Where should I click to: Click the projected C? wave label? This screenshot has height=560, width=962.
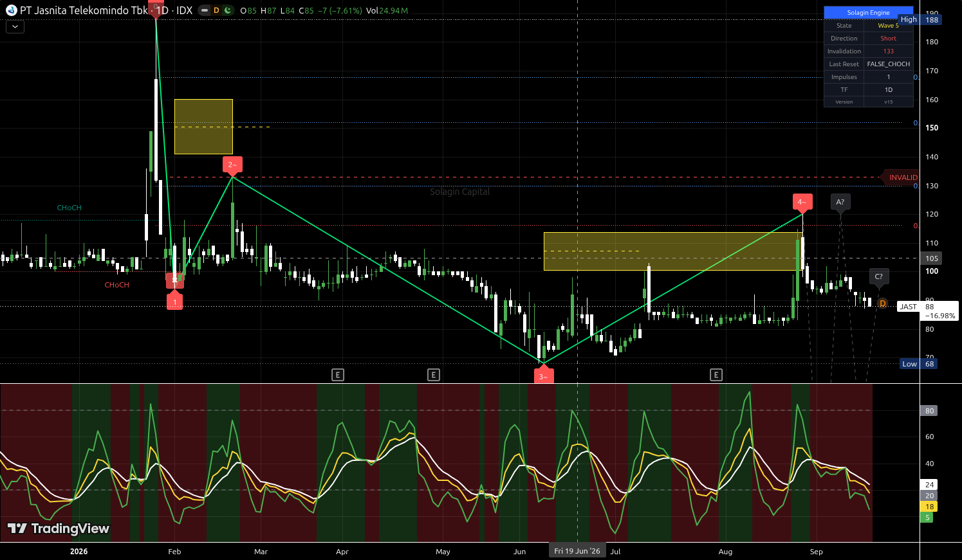tap(879, 276)
